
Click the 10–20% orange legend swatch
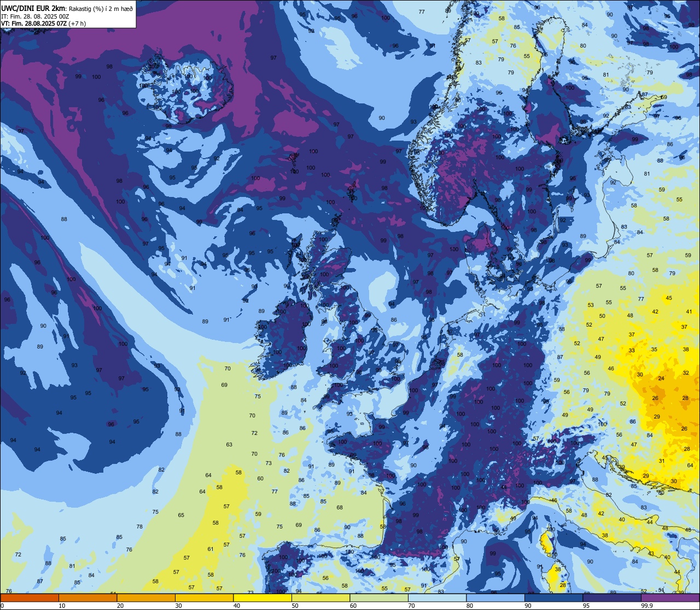pyautogui.click(x=87, y=597)
